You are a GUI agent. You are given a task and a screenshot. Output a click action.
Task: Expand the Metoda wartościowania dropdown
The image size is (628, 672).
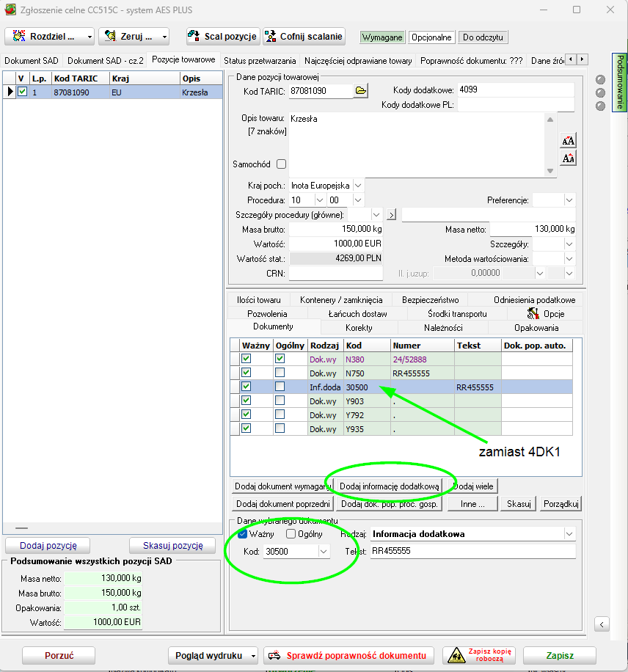(x=569, y=259)
